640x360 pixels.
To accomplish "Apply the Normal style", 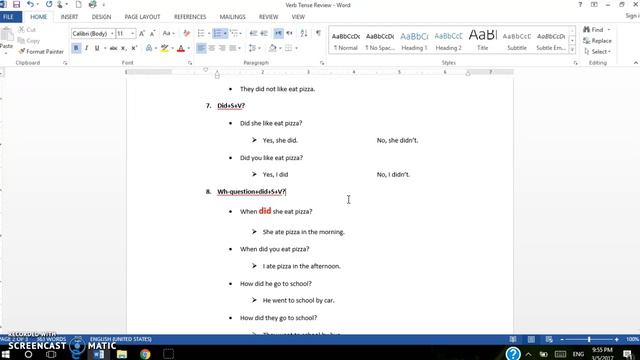I will click(346, 41).
